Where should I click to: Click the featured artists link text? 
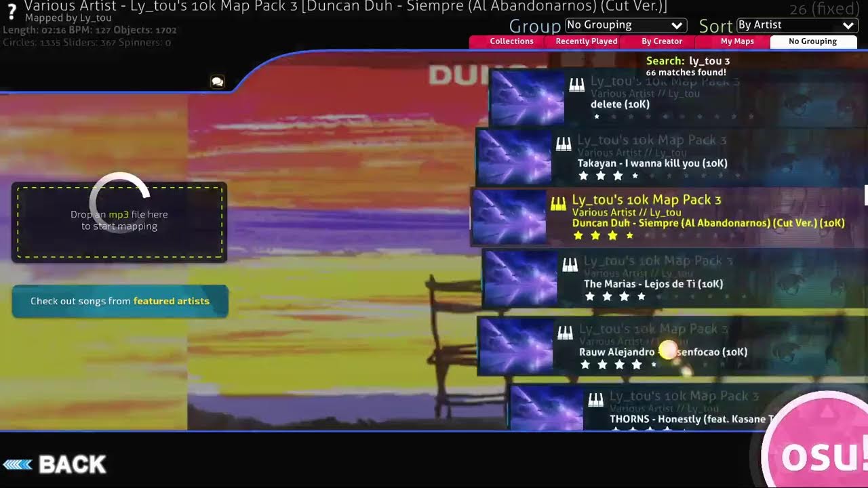(x=172, y=301)
